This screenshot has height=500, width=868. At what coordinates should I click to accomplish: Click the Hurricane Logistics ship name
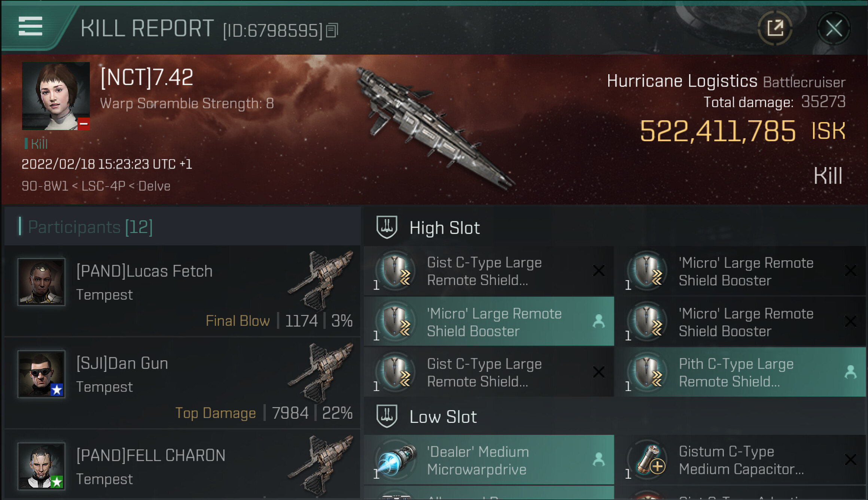point(682,81)
